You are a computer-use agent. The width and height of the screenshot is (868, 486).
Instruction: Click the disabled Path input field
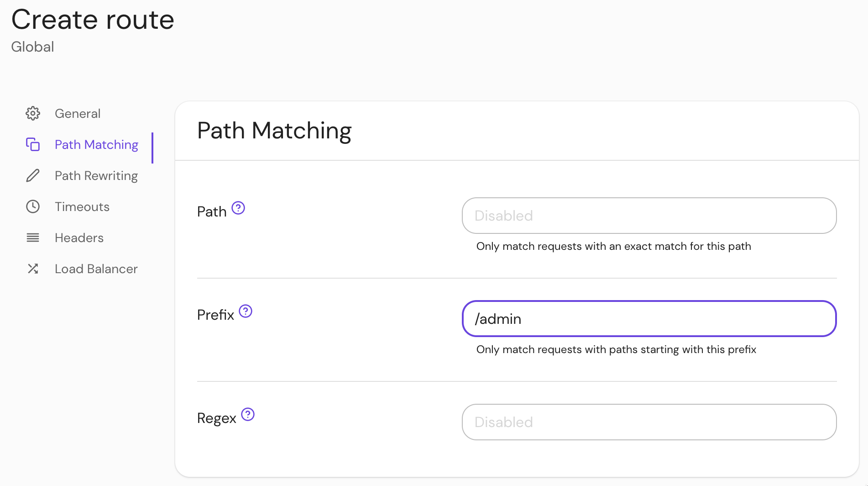648,215
